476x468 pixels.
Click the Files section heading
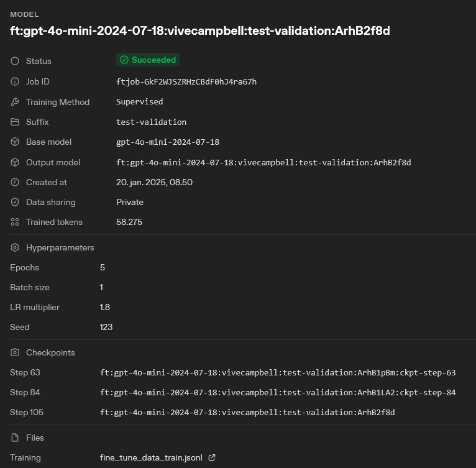[35, 438]
